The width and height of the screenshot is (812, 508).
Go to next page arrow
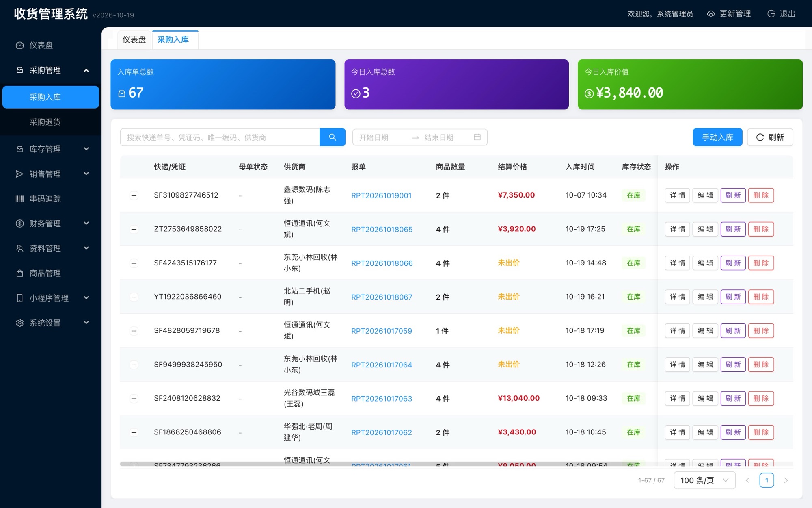coord(786,480)
